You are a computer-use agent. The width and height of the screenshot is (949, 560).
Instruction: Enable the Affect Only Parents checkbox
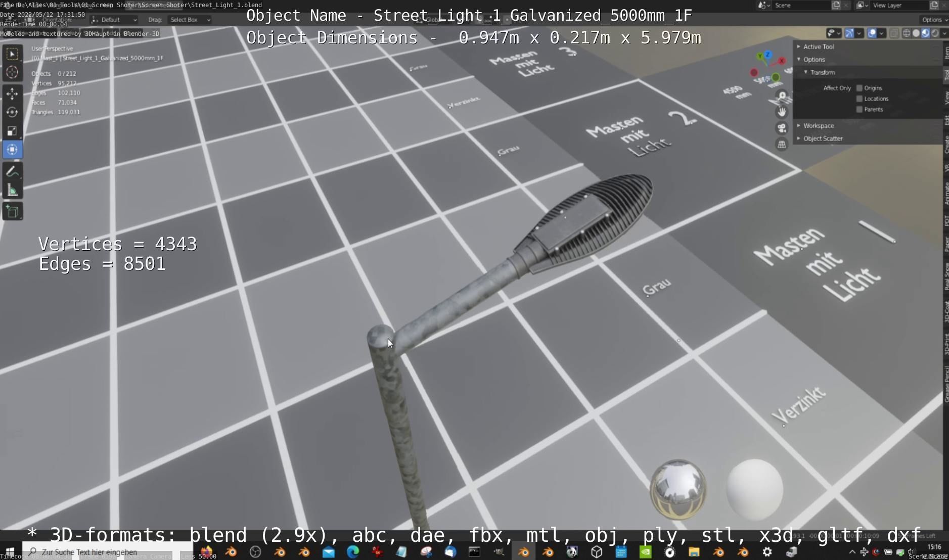[859, 109]
